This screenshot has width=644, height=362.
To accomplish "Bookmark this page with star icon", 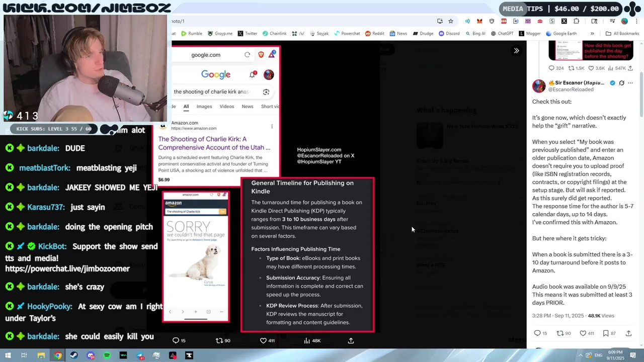I will (x=451, y=21).
